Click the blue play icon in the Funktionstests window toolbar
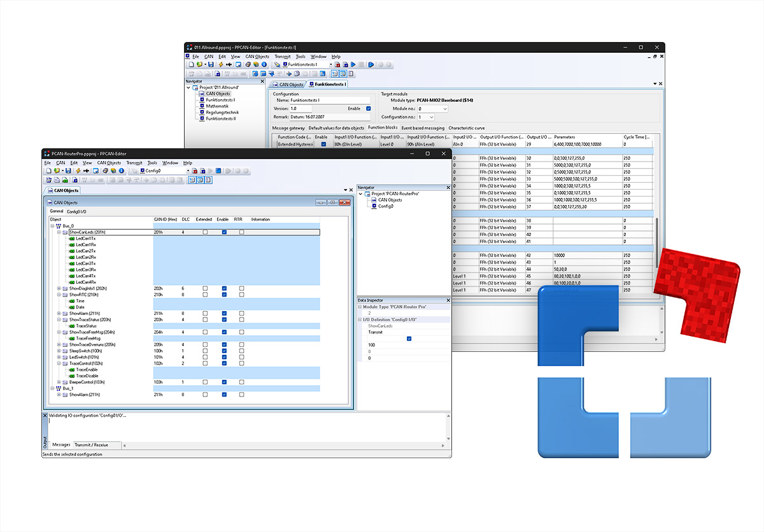 tap(353, 64)
